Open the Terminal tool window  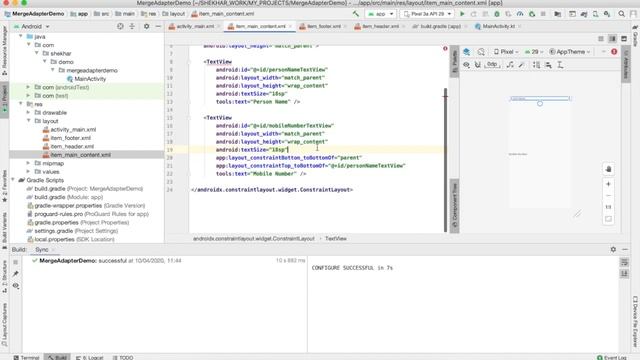(x=26, y=357)
